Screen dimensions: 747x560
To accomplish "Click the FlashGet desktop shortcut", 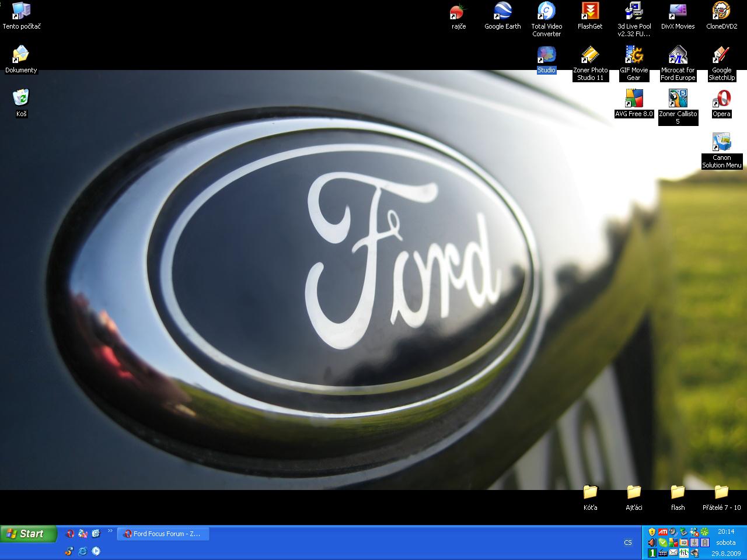I will click(x=590, y=12).
